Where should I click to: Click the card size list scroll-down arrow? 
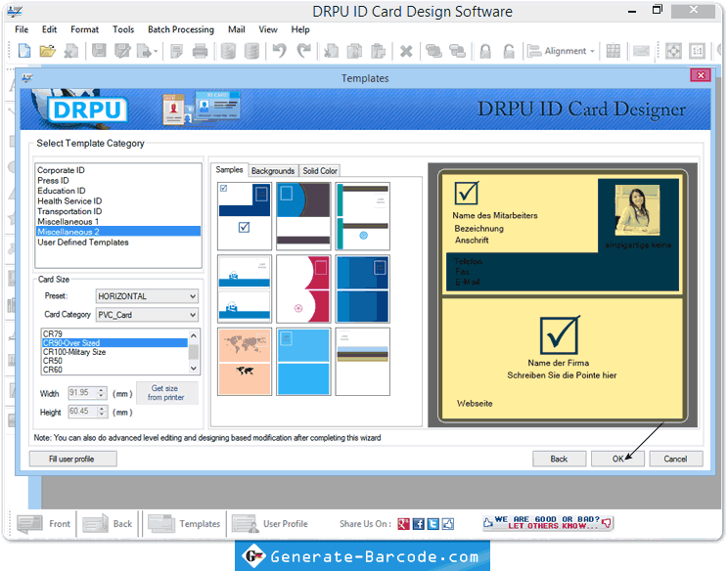tap(194, 369)
